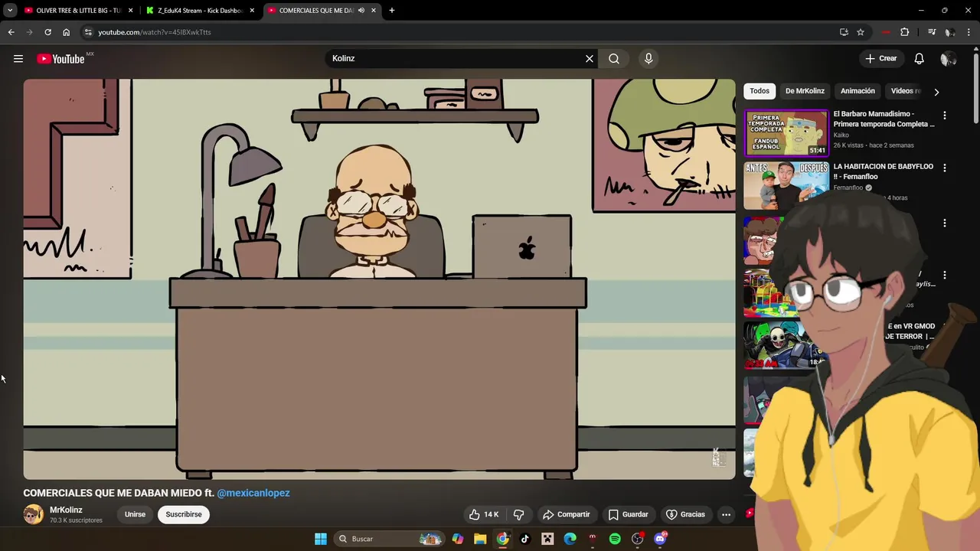Click the taskbar Buscar search box
The height and width of the screenshot is (551, 980).
pyautogui.click(x=390, y=539)
